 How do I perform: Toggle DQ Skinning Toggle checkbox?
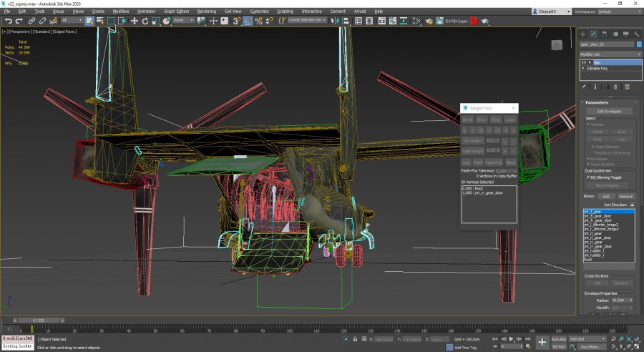589,177
